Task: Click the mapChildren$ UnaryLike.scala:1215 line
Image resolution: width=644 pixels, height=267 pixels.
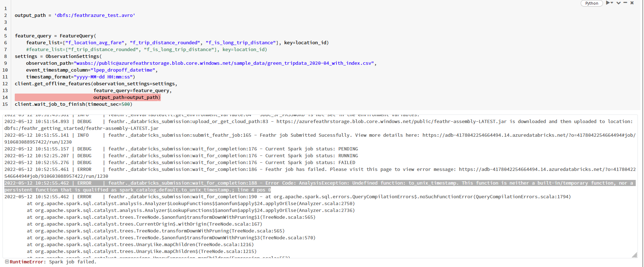Action: (x=141, y=252)
